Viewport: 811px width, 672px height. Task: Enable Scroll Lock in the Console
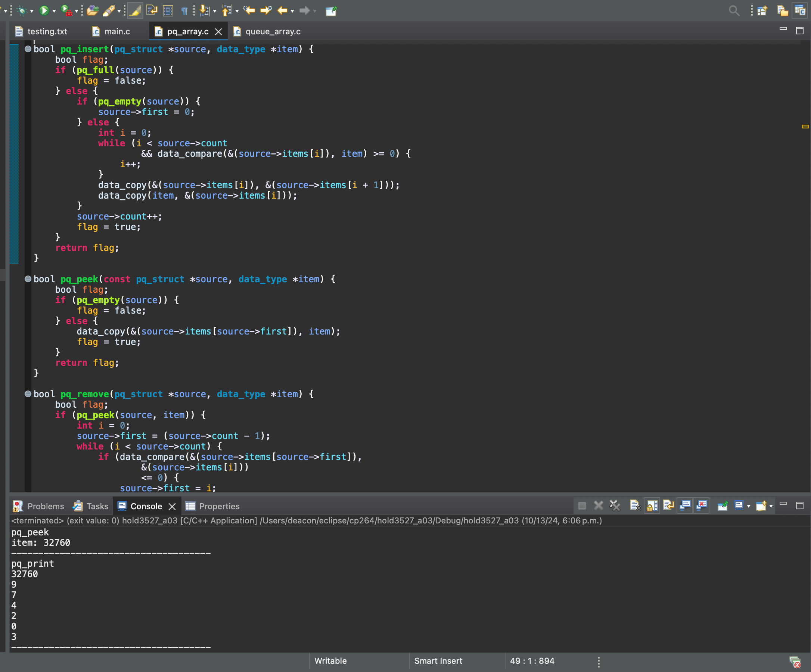point(652,505)
